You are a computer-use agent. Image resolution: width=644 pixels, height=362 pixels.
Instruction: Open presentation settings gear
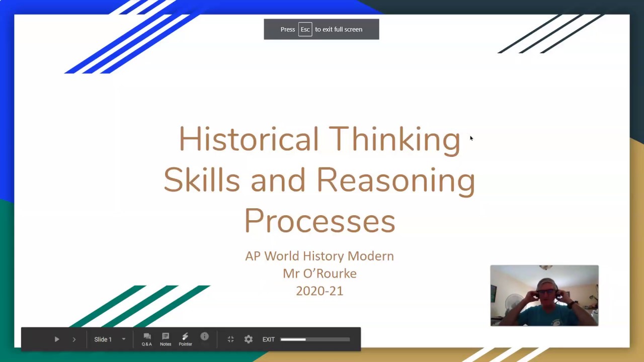(x=249, y=339)
